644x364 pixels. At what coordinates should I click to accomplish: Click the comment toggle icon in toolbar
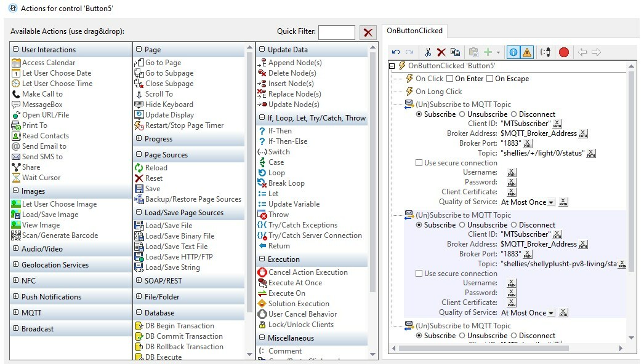point(545,52)
